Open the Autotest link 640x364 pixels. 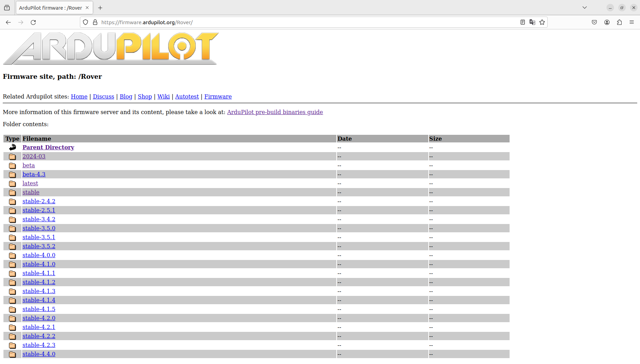(x=187, y=96)
